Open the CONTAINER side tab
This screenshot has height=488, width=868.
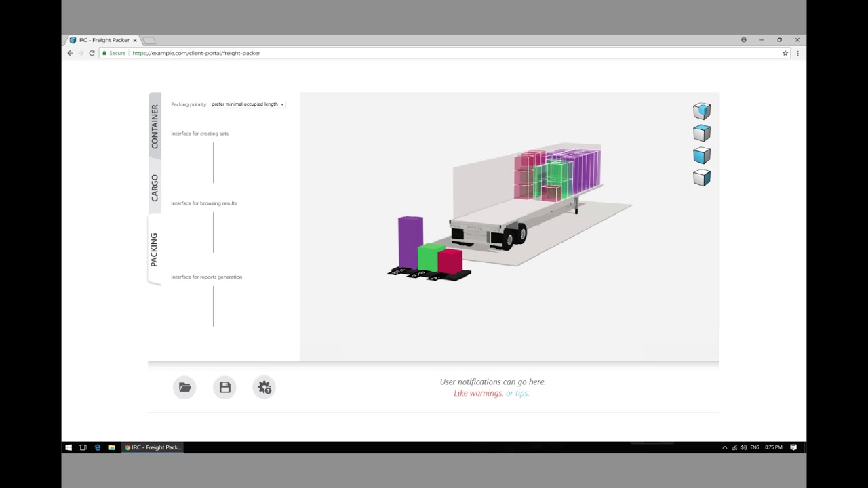tap(155, 127)
